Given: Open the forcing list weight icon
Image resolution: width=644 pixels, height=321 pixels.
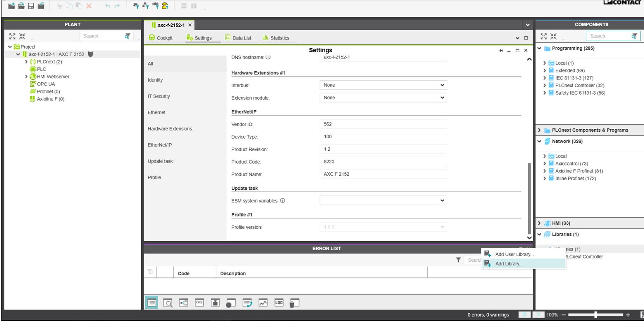Looking at the screenshot, I should click(x=215, y=303).
